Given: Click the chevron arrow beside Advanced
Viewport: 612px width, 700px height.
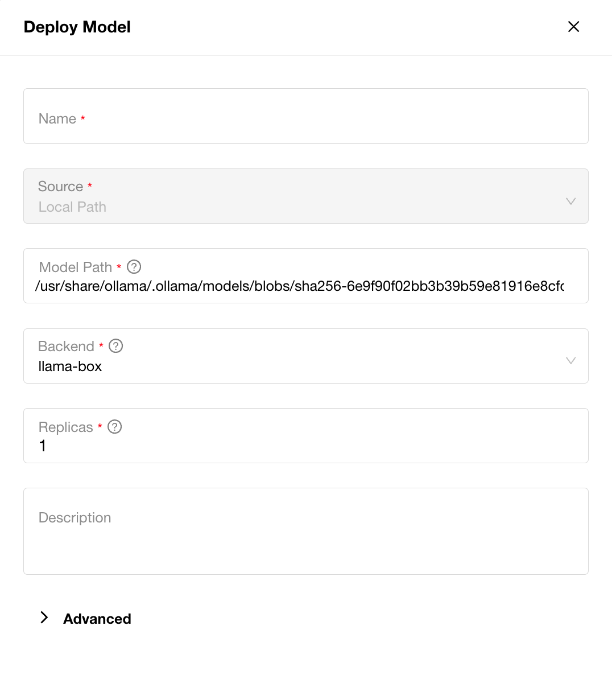Looking at the screenshot, I should (44, 617).
